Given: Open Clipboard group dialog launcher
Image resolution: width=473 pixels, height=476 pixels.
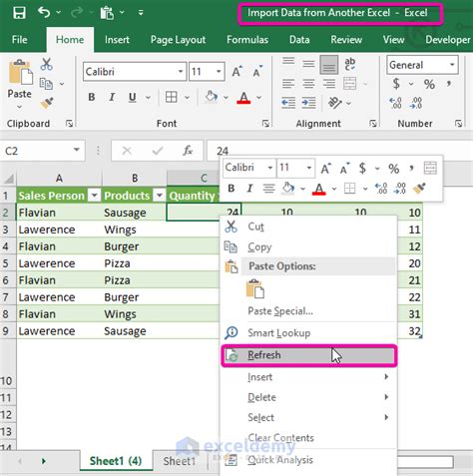Looking at the screenshot, I should tap(69, 124).
